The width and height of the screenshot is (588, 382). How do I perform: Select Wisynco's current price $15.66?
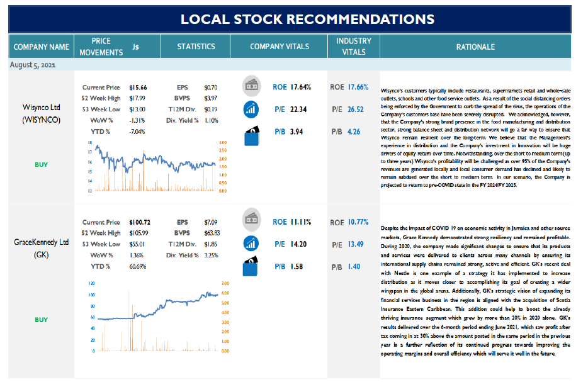click(138, 87)
